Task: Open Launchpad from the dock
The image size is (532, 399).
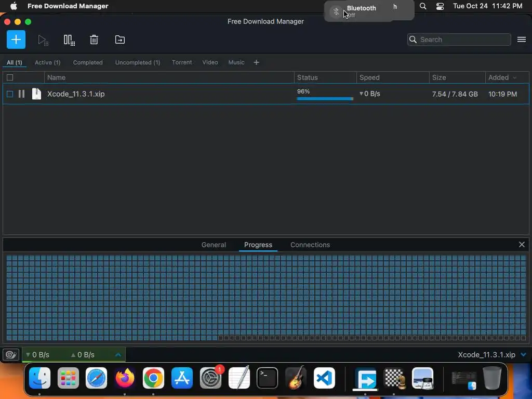Action: pyautogui.click(x=68, y=378)
